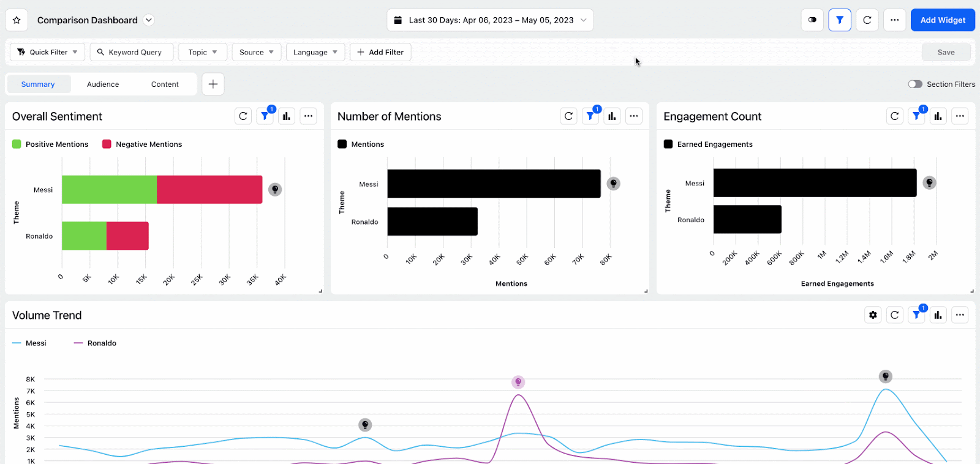This screenshot has height=464, width=980.
Task: Change chart type for Engagement Count widget
Action: click(938, 116)
